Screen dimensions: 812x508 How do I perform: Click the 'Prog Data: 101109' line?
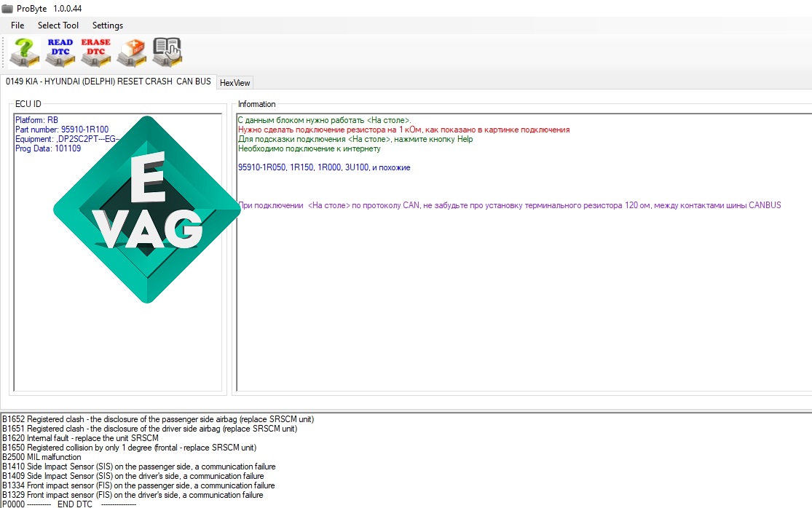pos(48,148)
